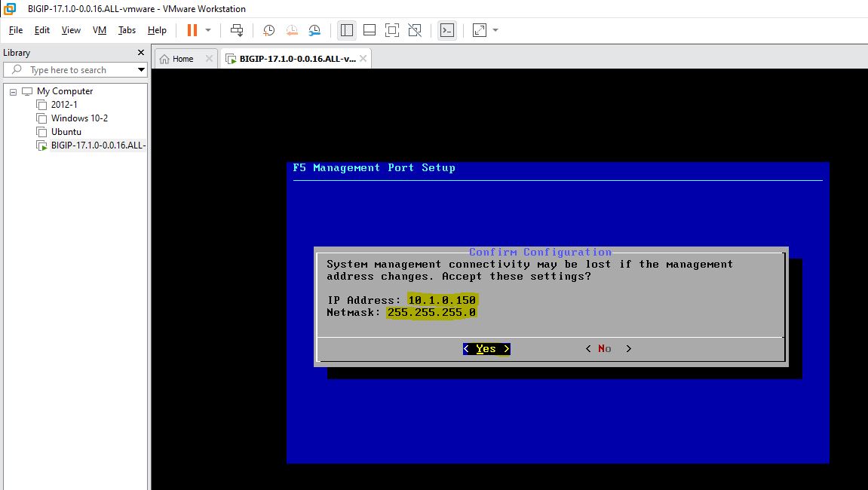The height and width of the screenshot is (490, 868).
Task: Toggle the thumbnail bar view
Action: coord(370,30)
